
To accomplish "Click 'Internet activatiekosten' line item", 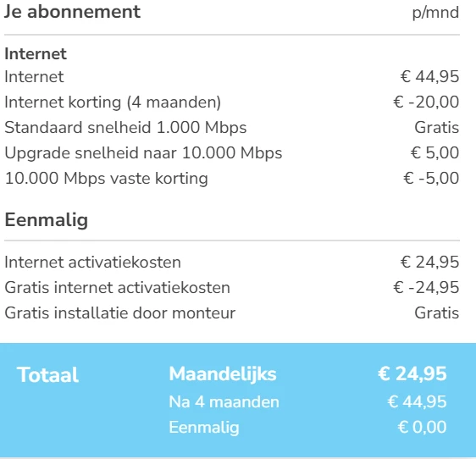I will tap(93, 263).
